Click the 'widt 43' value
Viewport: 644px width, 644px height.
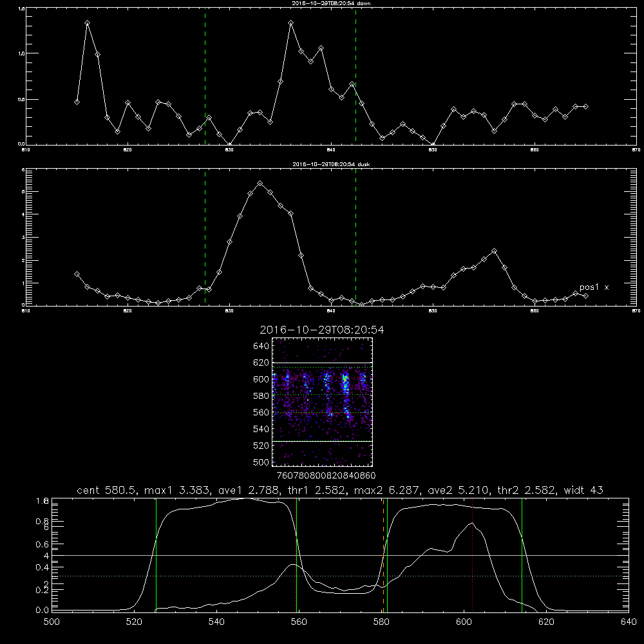pyautogui.click(x=583, y=490)
